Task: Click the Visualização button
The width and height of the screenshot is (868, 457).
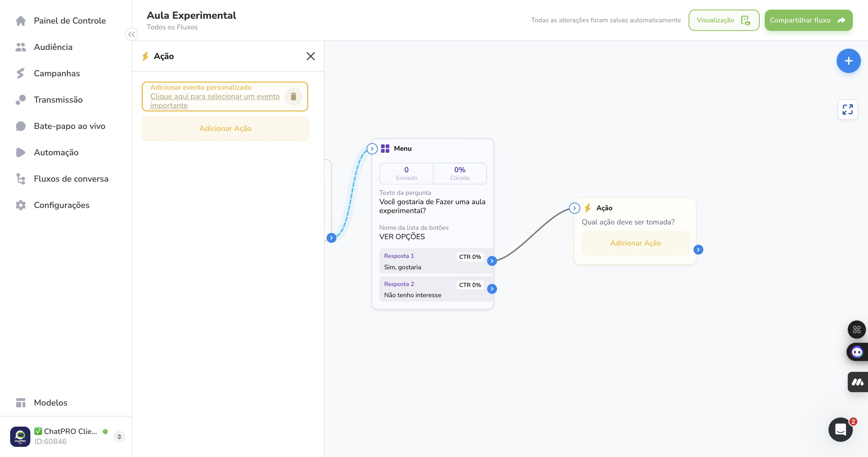Action: pos(724,20)
